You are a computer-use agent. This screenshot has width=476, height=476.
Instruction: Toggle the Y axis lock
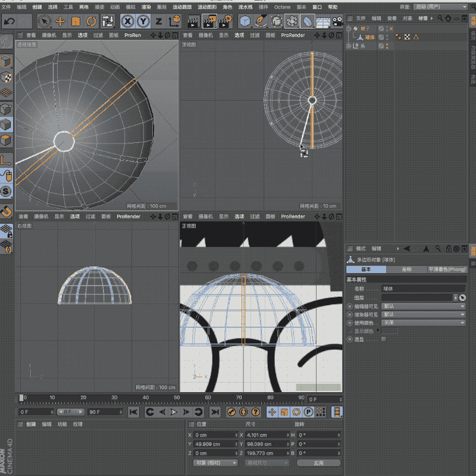[143, 21]
